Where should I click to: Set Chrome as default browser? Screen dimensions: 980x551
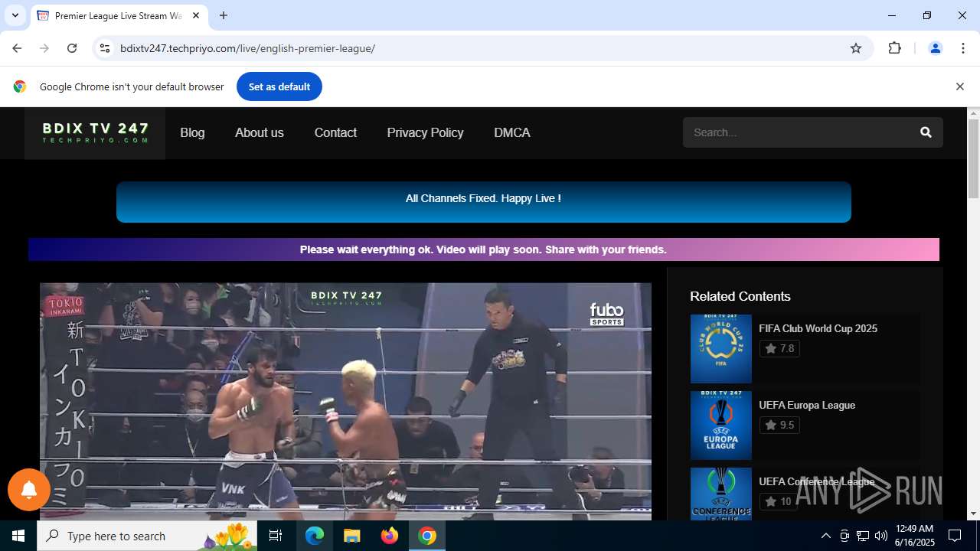click(279, 86)
